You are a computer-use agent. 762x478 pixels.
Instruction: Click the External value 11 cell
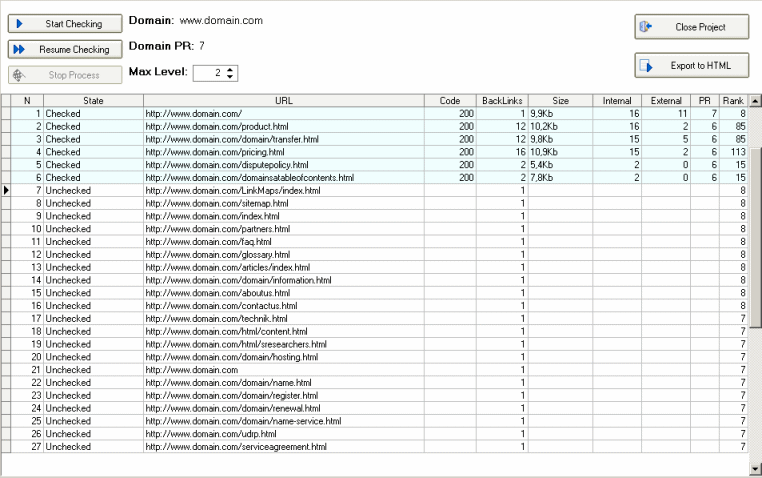[x=666, y=114]
